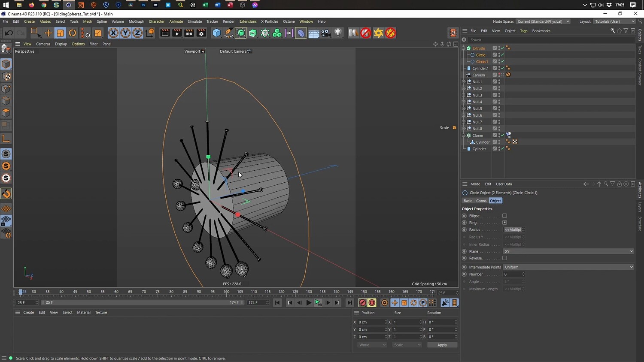The height and width of the screenshot is (362, 644).
Task: Enable the Reverse checkbox
Action: pyautogui.click(x=504, y=258)
